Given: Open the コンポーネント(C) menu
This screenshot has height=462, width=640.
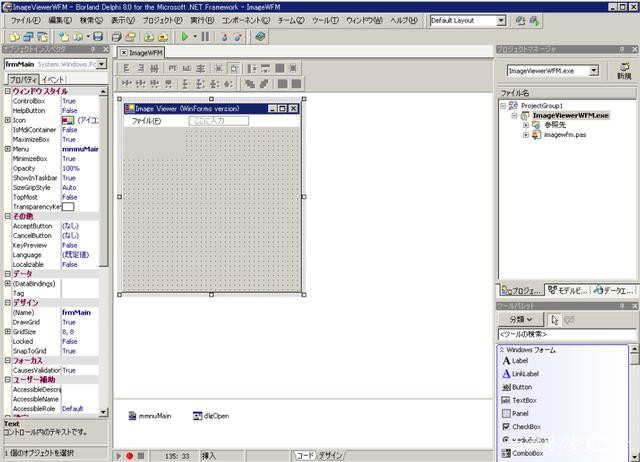Looking at the screenshot, I should tap(246, 20).
